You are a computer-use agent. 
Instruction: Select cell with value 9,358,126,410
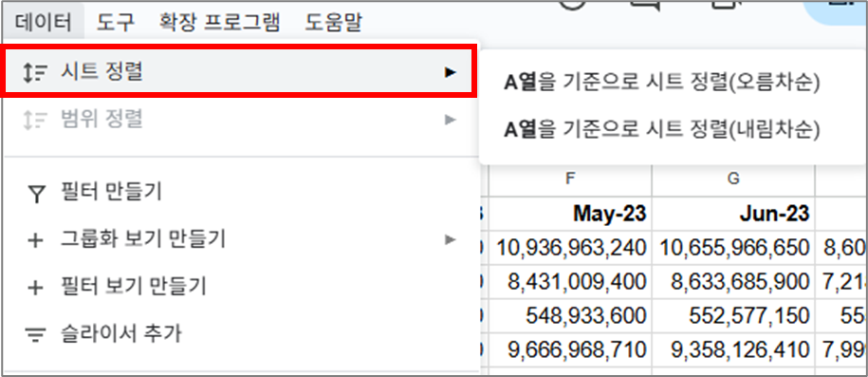[x=733, y=350]
